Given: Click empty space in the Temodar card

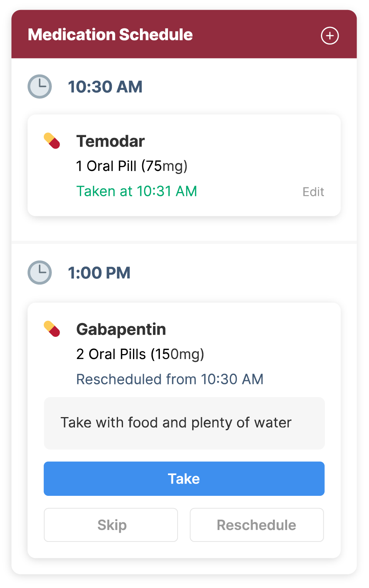Looking at the screenshot, I should click(x=261, y=154).
